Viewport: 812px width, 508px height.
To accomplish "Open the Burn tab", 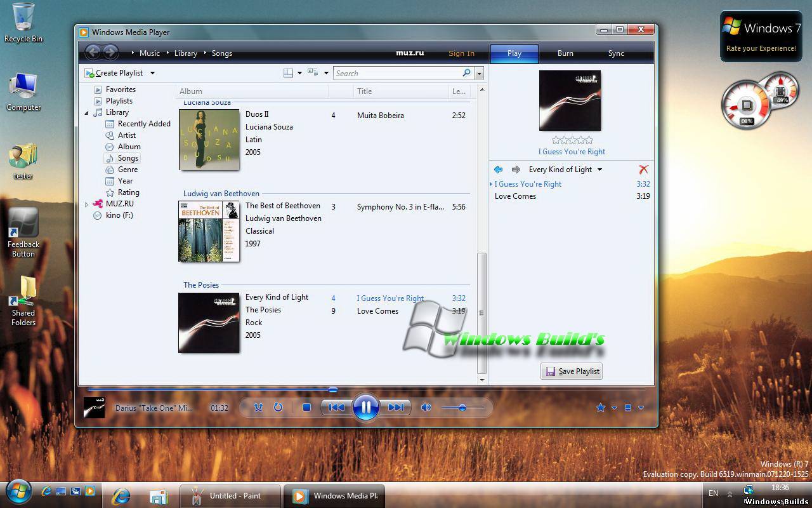I will pyautogui.click(x=565, y=53).
